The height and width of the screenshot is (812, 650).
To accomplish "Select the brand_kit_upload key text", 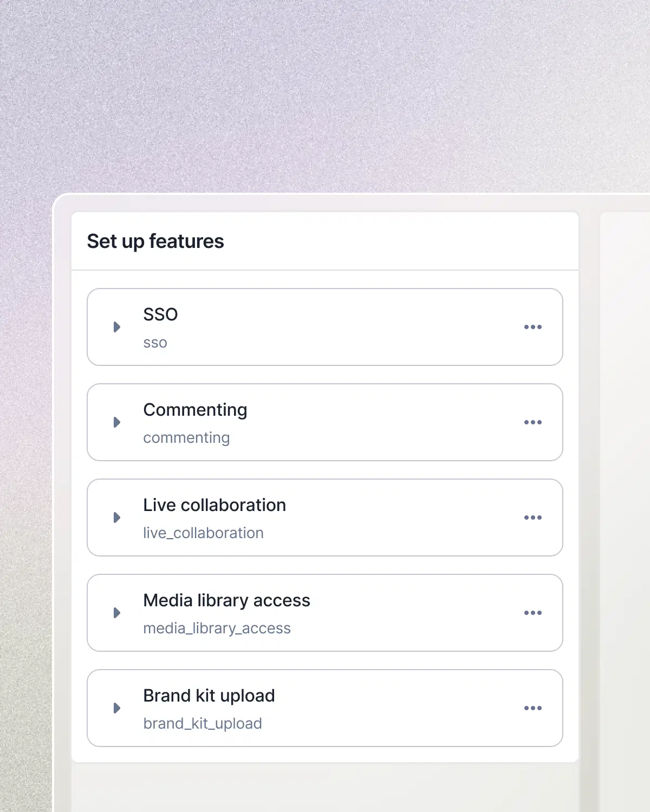I will 203,723.
